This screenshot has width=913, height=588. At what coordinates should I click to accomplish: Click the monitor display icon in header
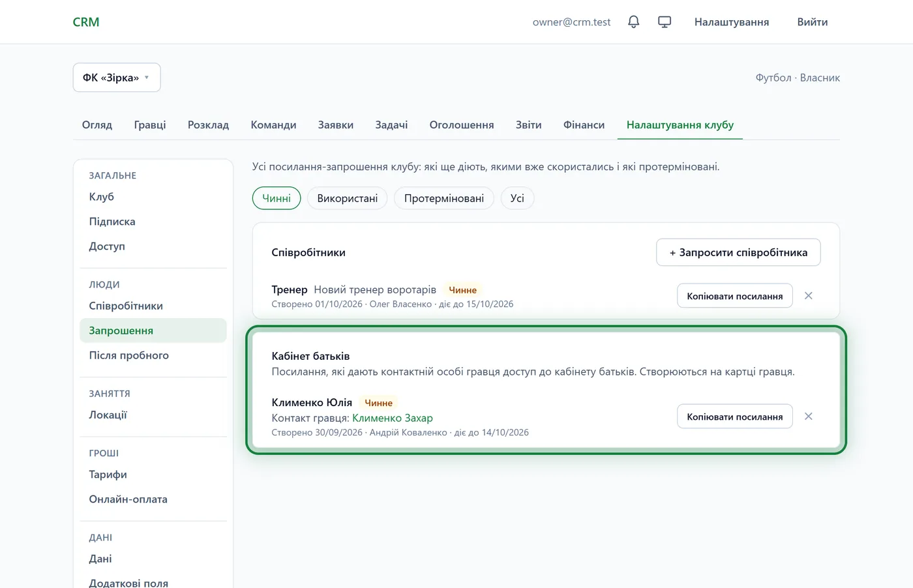665,22
